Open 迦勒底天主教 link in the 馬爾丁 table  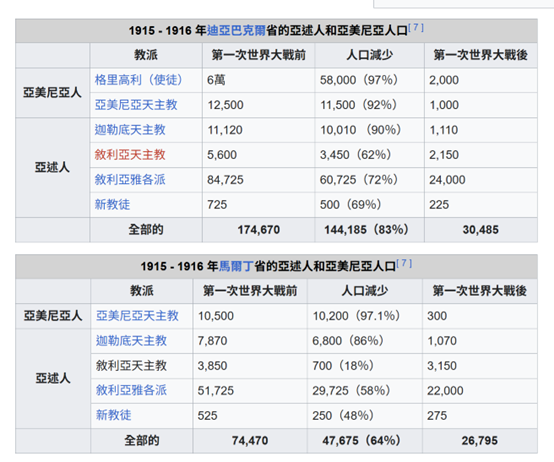(x=131, y=340)
